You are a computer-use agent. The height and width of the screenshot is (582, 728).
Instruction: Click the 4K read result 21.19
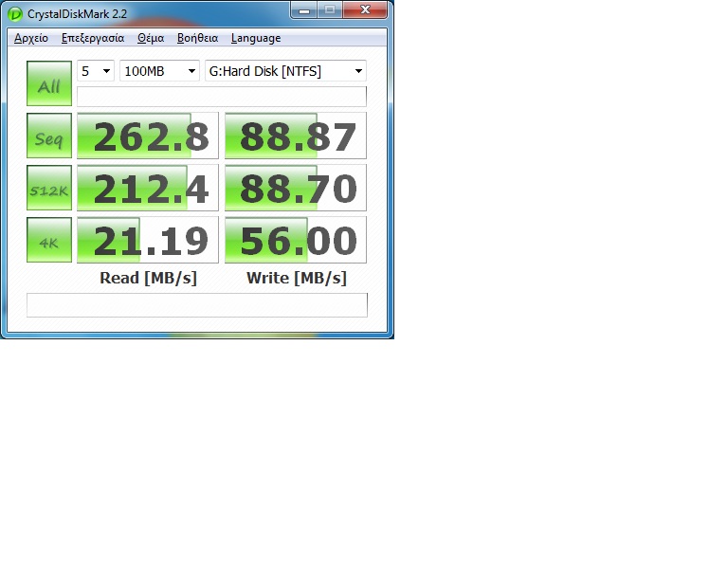tap(148, 240)
